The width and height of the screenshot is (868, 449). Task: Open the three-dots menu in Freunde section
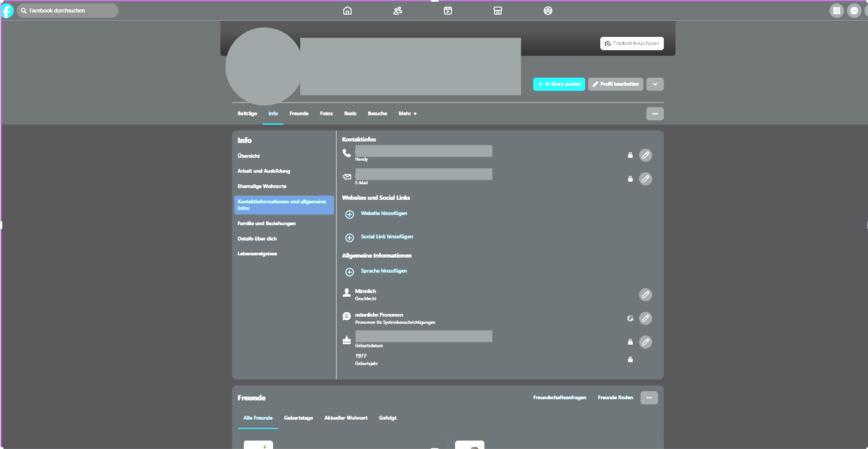(x=649, y=397)
